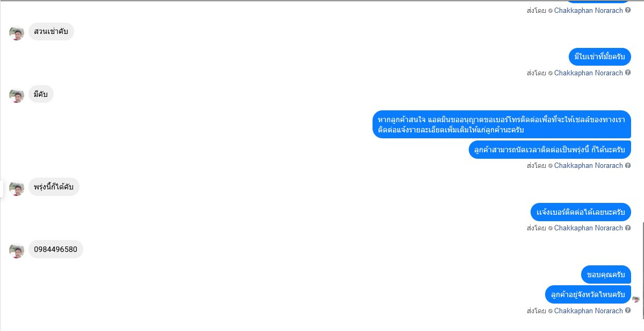Click the Chakkaphan Norarach link at the very top

pyautogui.click(x=588, y=10)
